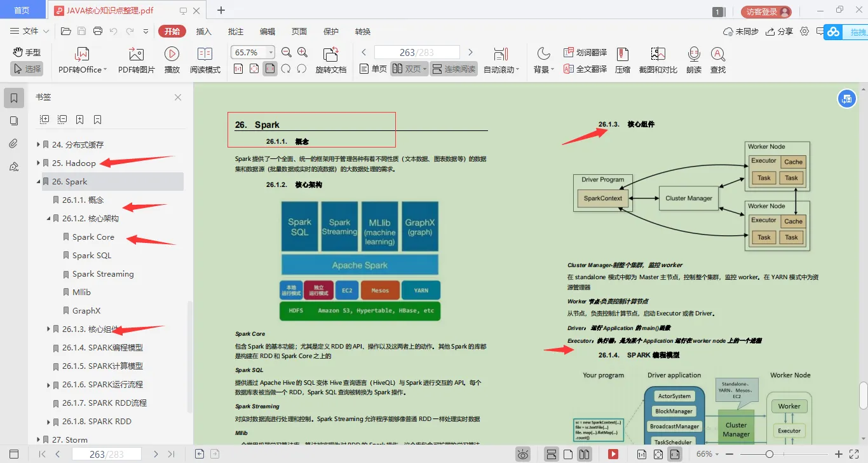Toggle navigation pane button at bottom left
Screen dimensions: 868x463
(14, 454)
